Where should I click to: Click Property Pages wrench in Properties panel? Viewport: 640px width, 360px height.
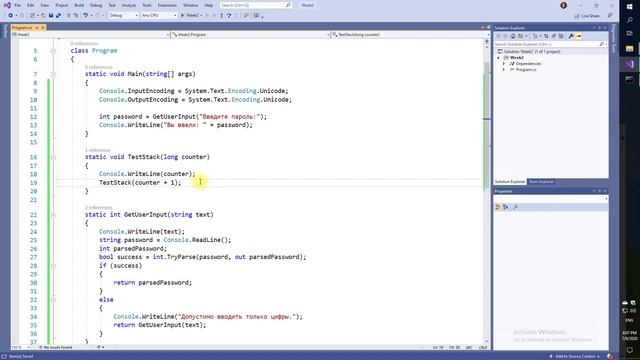(515, 207)
